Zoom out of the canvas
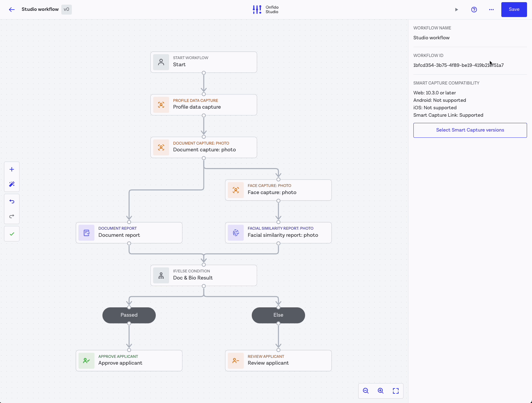 [x=366, y=391]
